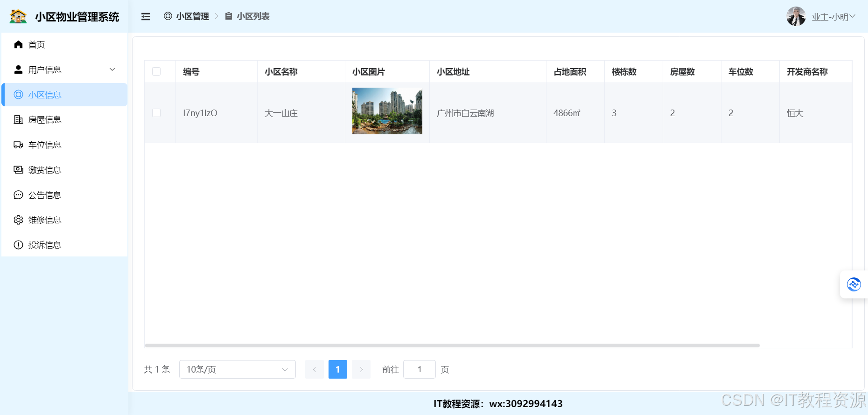868x415 pixels.
Task: Open the 缴费信息 sidebar menu
Action: [65, 170]
